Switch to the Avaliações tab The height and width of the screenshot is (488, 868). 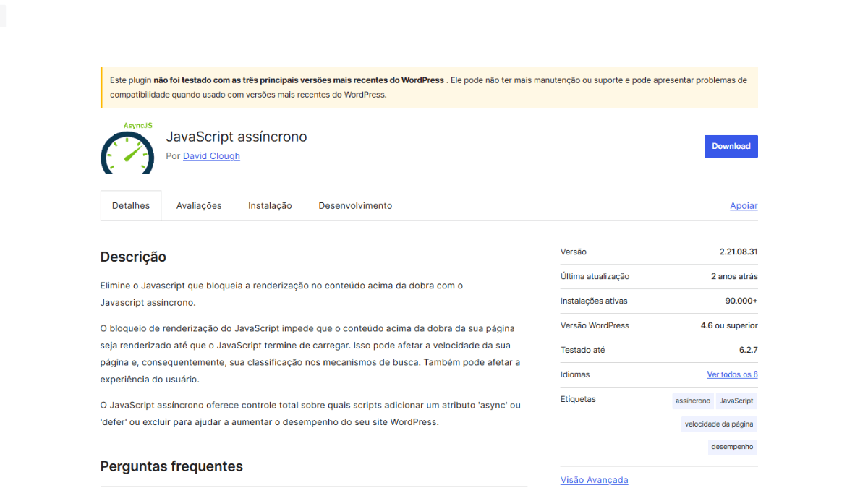pyautogui.click(x=199, y=206)
